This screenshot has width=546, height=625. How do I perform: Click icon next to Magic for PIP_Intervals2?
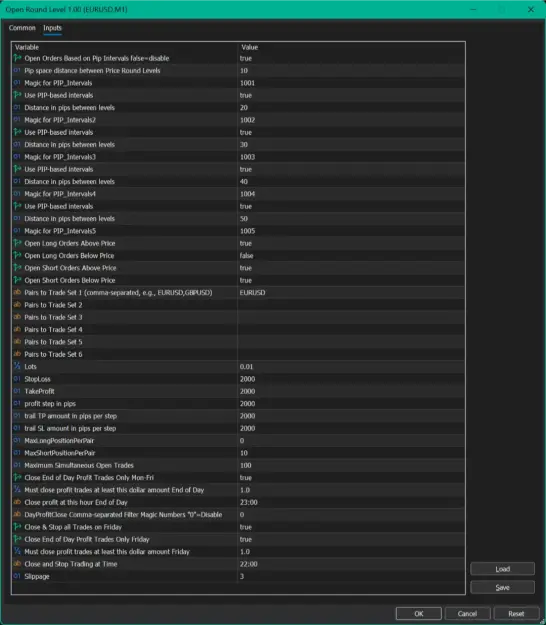tap(17, 120)
